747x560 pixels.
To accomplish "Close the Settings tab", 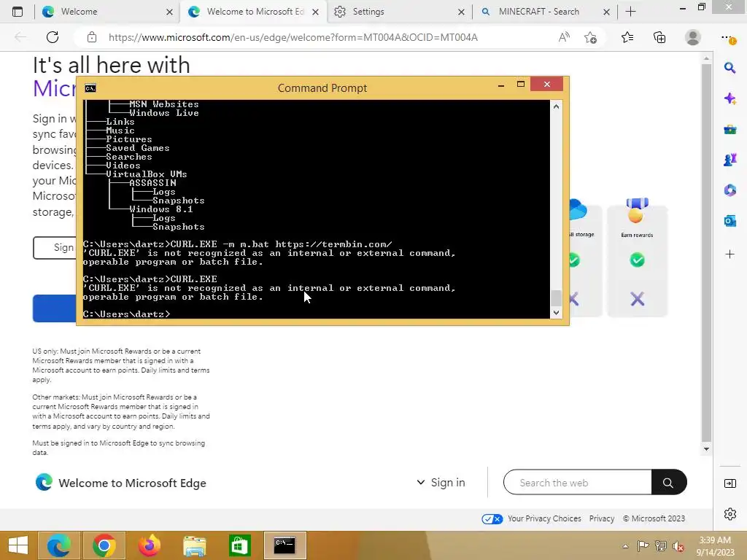I will click(x=461, y=12).
